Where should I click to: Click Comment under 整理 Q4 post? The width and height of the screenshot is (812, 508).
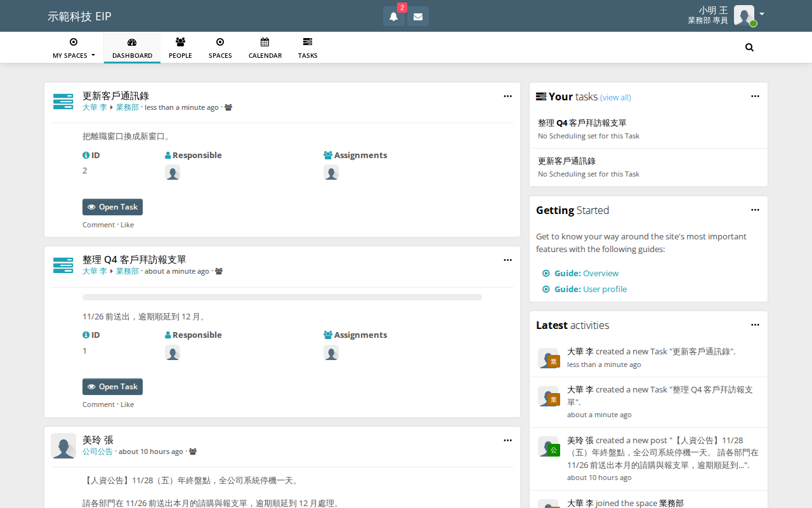click(98, 404)
